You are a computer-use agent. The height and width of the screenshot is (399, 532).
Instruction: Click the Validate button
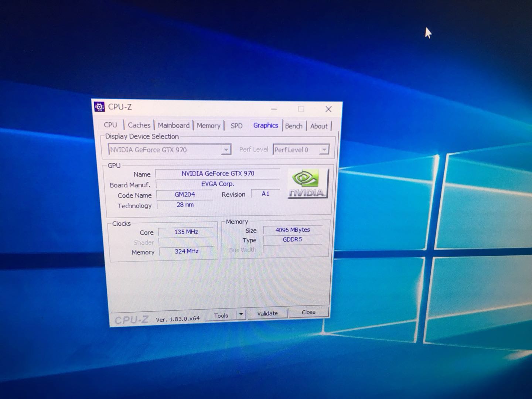tap(267, 313)
